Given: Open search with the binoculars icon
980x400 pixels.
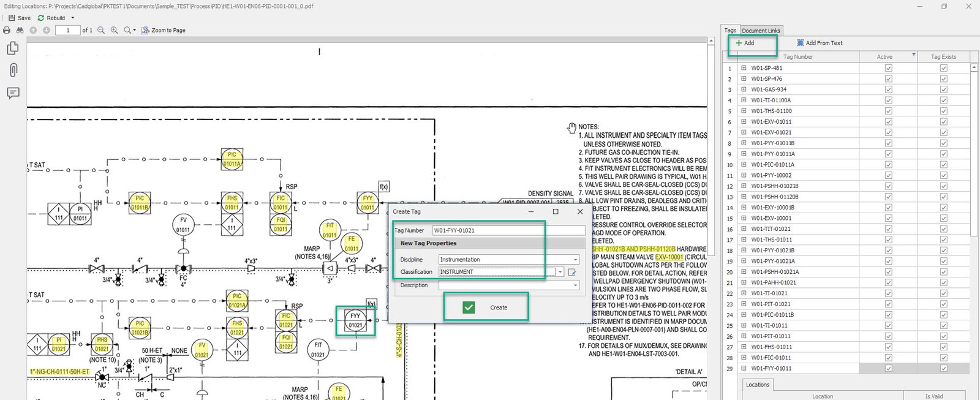Looking at the screenshot, I should click(20, 30).
